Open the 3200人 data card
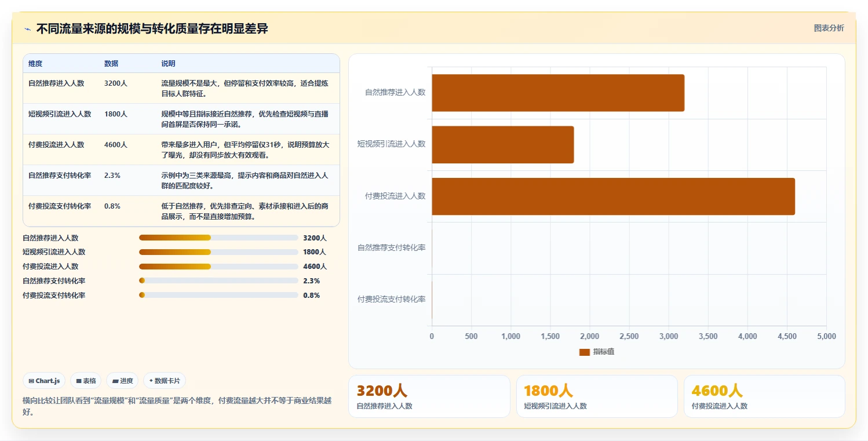This screenshot has height=441, width=868. coord(429,396)
